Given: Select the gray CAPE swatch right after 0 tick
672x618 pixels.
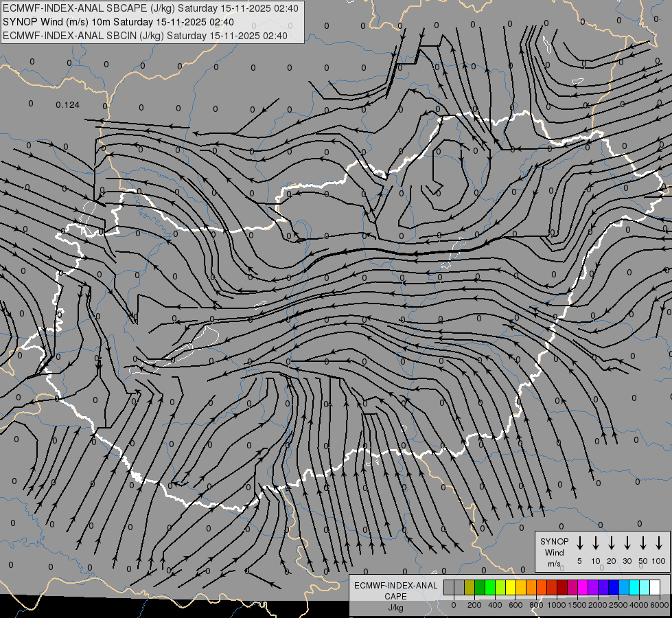Looking at the screenshot, I should coord(459,587).
